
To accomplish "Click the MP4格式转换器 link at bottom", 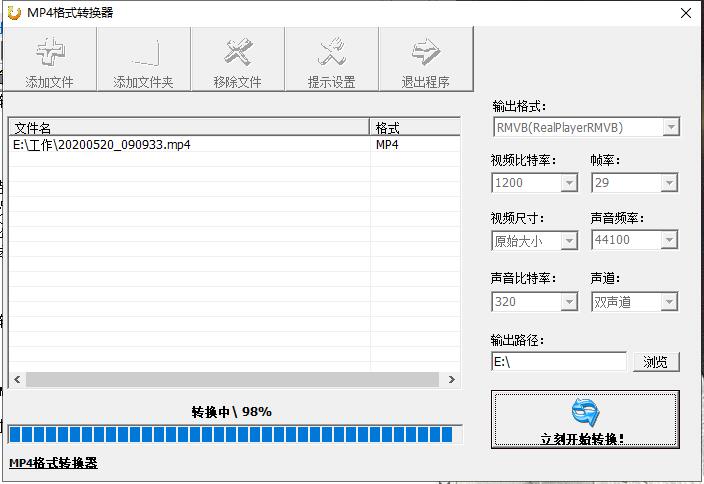I will click(x=53, y=463).
